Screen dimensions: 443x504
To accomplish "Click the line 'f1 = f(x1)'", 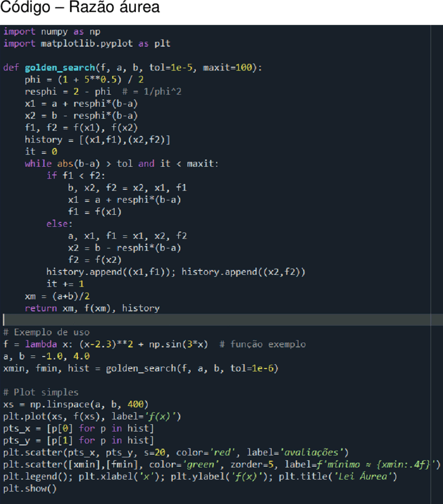I will coord(95,212).
